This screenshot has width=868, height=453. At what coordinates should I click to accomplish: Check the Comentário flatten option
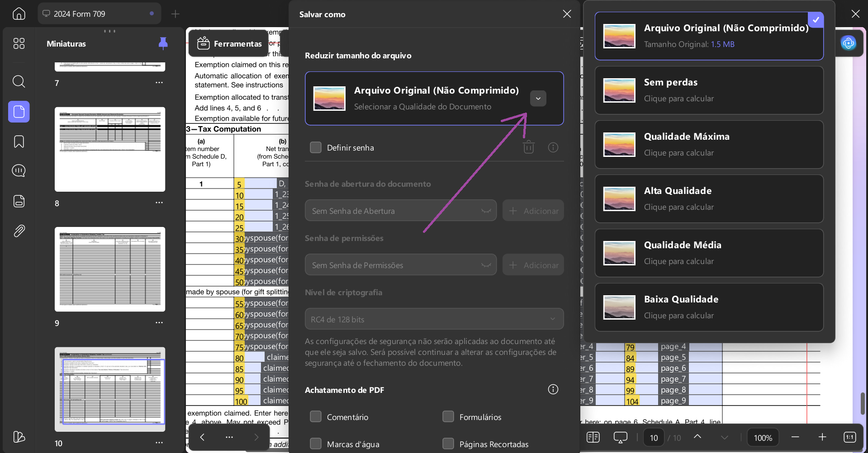coord(316,416)
